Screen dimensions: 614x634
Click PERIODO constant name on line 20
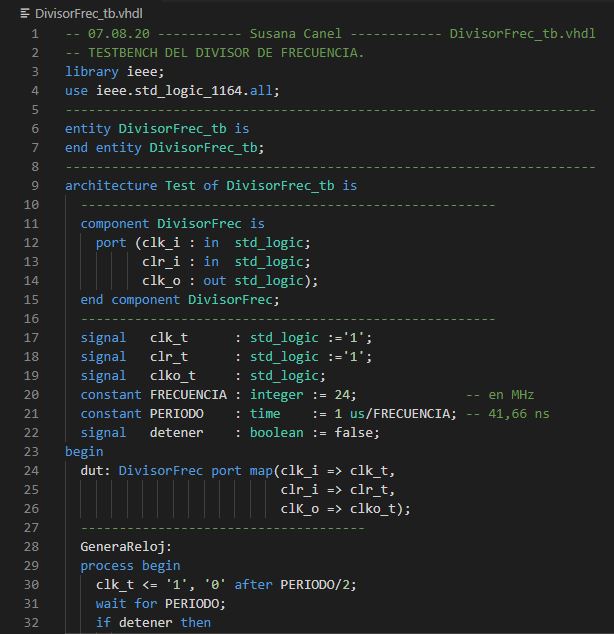coord(176,413)
